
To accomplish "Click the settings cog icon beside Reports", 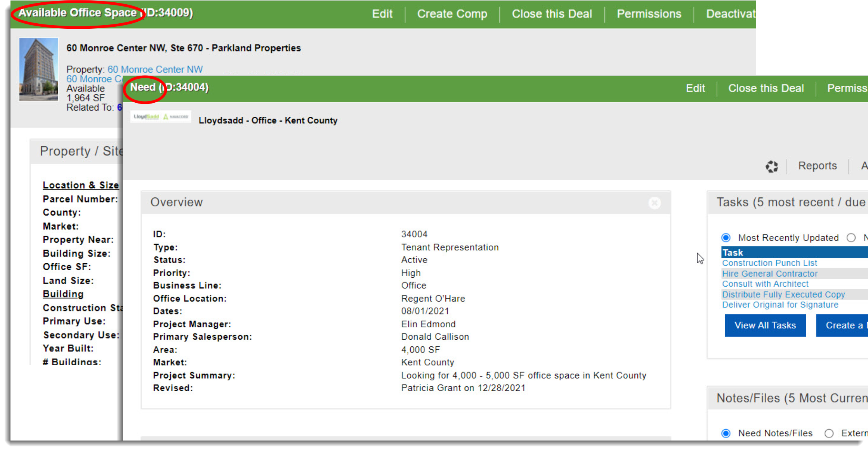I will click(771, 166).
